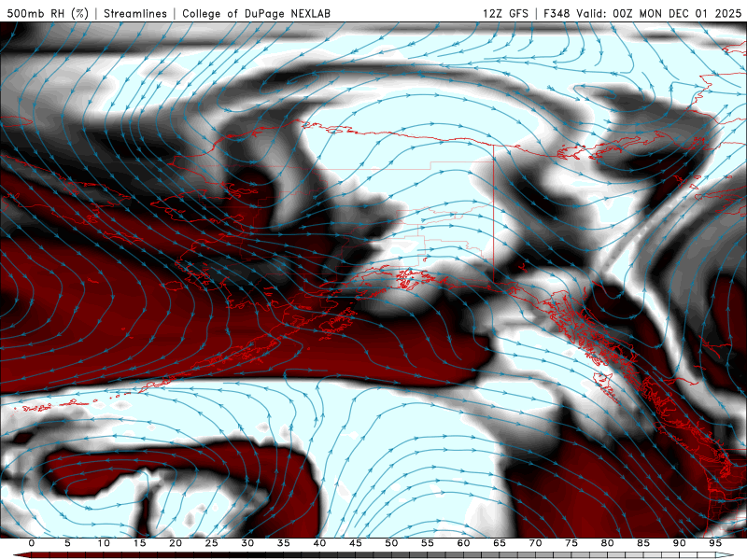The height and width of the screenshot is (560, 747).
Task: Click the "00Z MON DEC 01 2025" valid time
Action: pos(677,14)
